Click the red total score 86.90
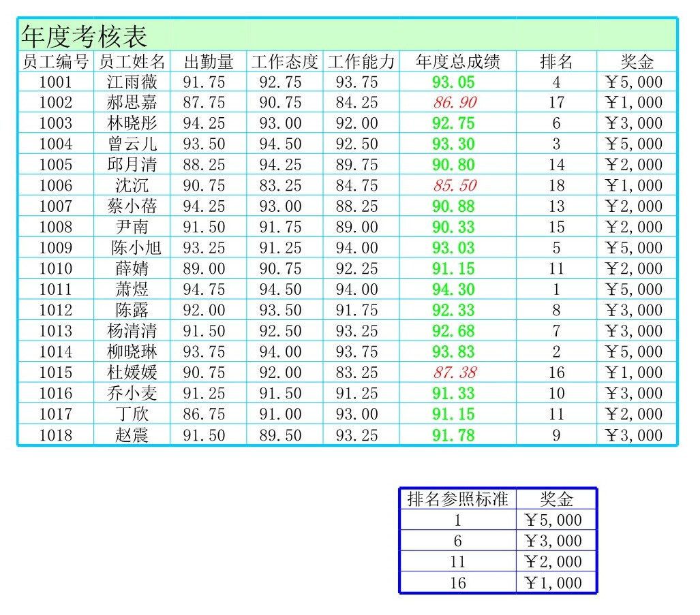The width and height of the screenshot is (700, 615). tap(455, 103)
